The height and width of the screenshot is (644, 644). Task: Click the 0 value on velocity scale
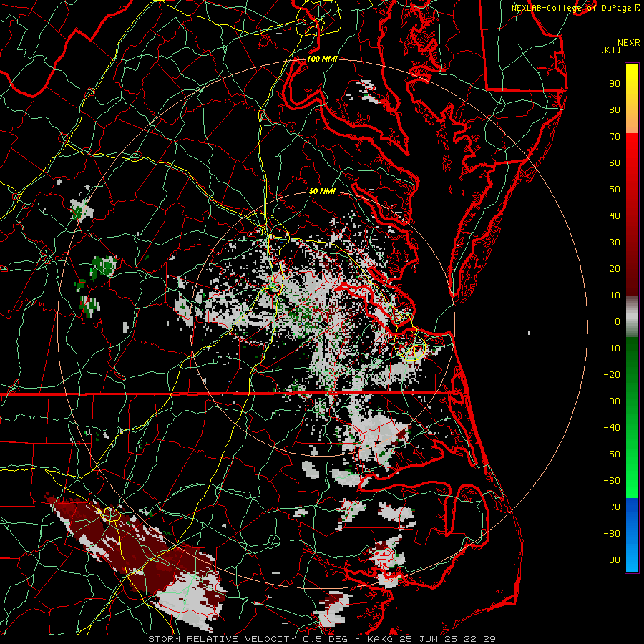click(x=618, y=321)
